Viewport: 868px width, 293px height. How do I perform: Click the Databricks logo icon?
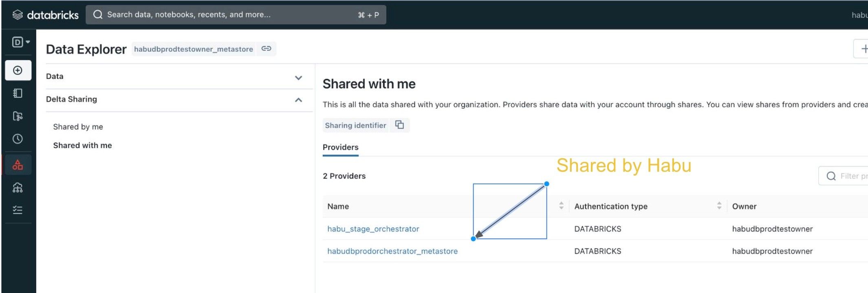[x=18, y=15]
